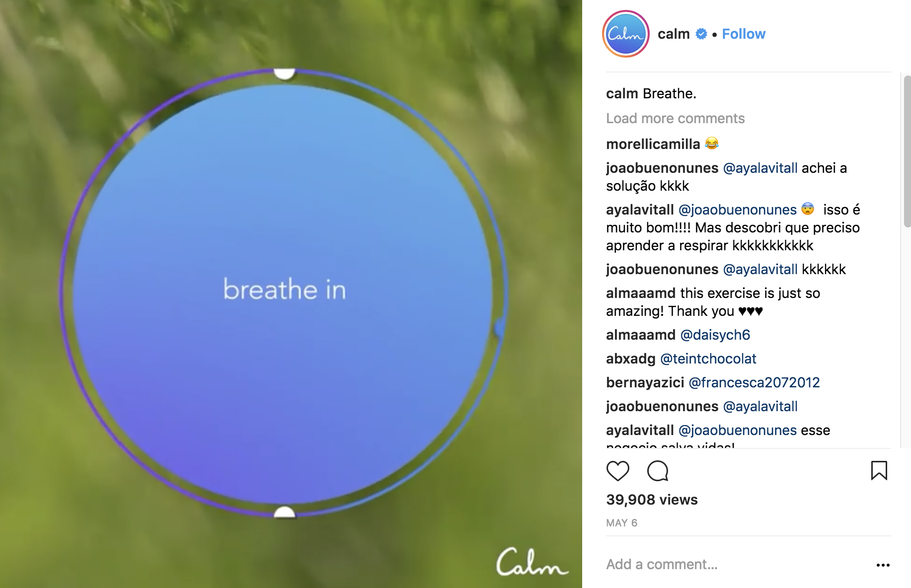Open the three-dot more options menu

883,565
